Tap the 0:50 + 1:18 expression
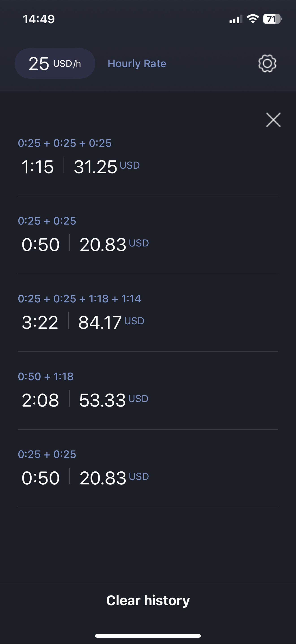Image resolution: width=296 pixels, height=644 pixels. pos(46,376)
